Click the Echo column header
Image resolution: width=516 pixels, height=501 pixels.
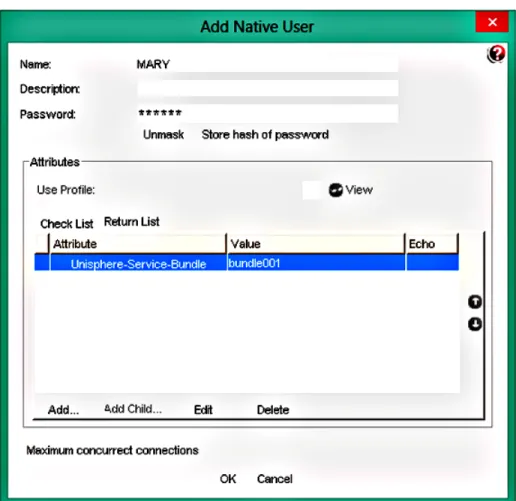(x=432, y=244)
